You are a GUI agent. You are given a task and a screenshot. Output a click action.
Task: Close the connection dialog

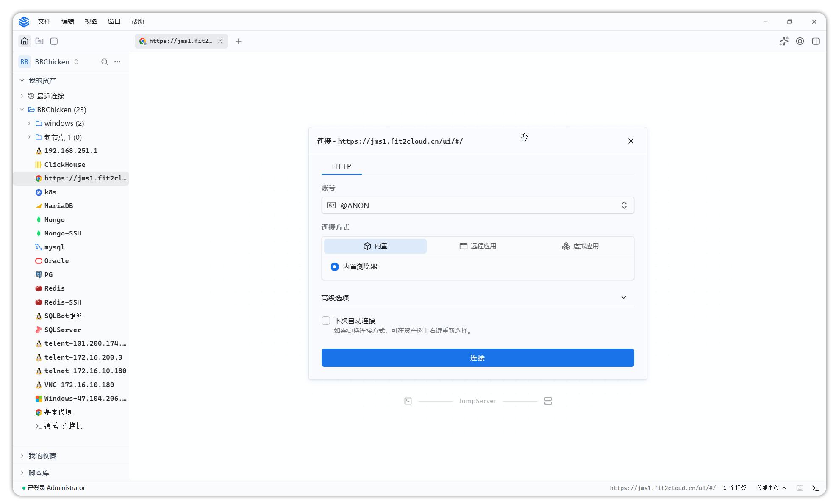point(631,141)
